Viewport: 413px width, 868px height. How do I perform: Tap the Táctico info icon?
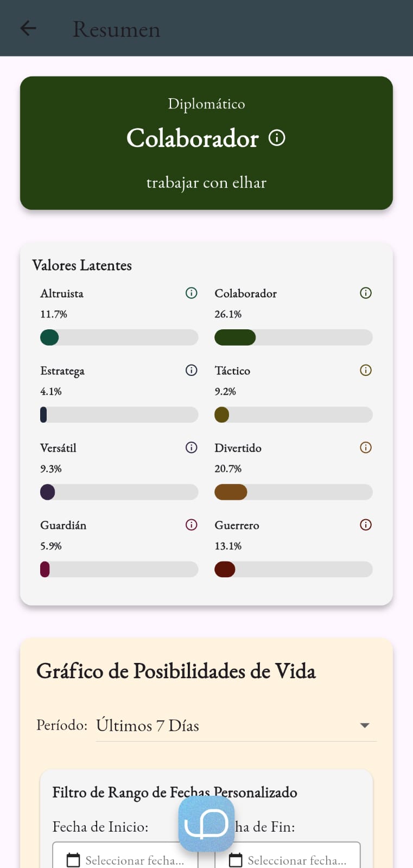pos(366,370)
